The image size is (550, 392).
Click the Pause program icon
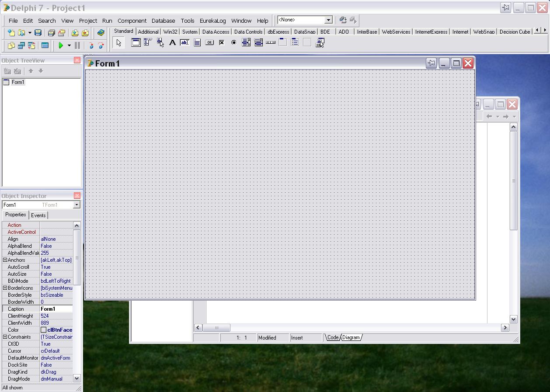[77, 45]
